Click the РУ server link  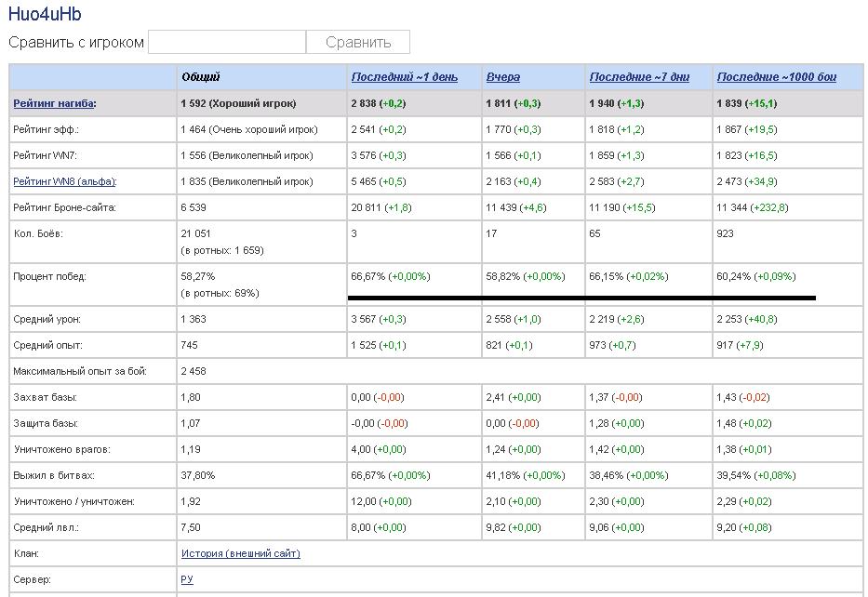click(x=187, y=580)
